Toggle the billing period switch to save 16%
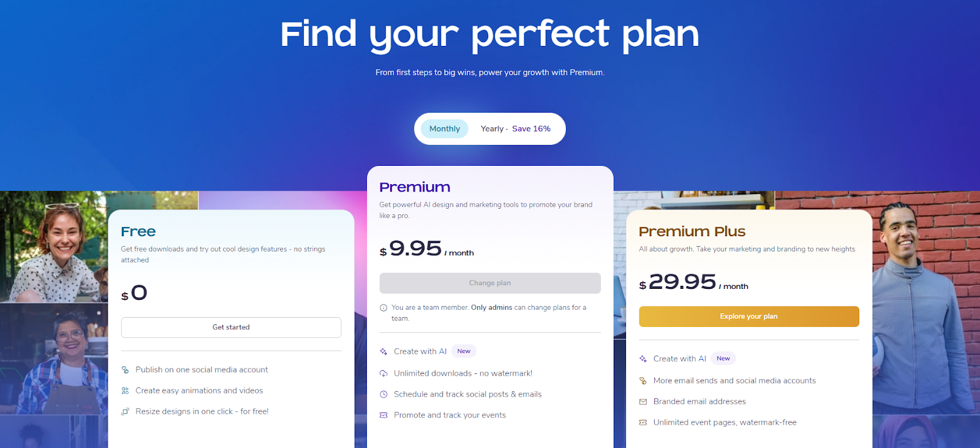980x448 pixels. click(492, 129)
